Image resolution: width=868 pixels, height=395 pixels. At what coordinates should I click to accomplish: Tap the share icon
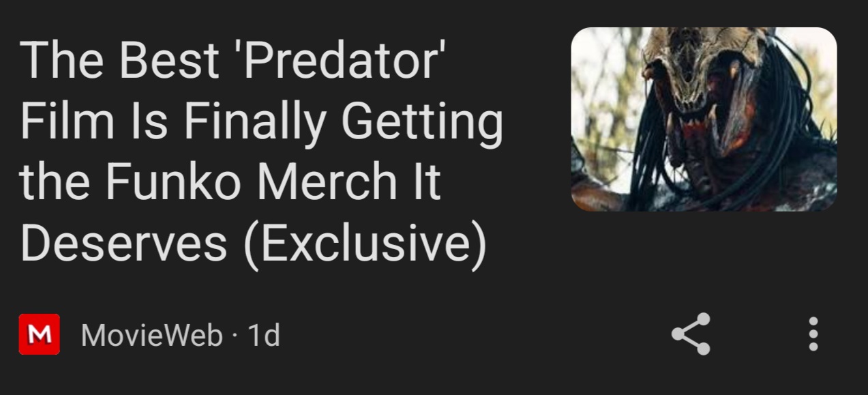691,334
